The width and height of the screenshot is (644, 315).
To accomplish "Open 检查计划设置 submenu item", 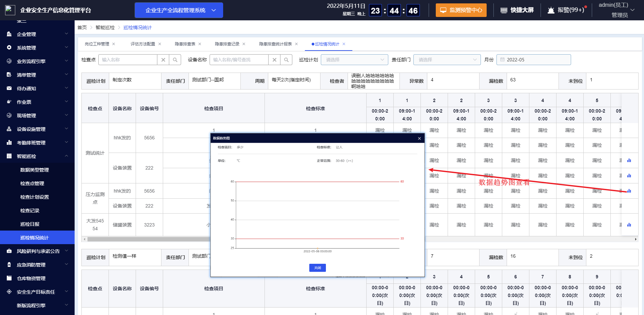I will pyautogui.click(x=35, y=197).
